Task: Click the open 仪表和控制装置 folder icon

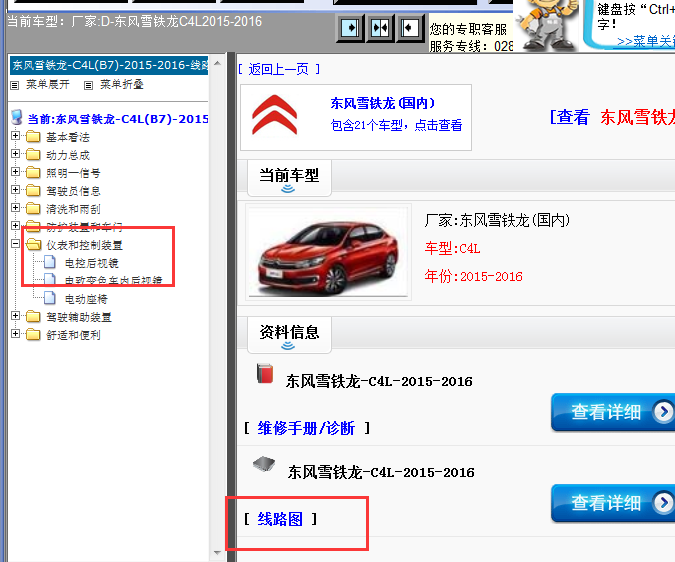Action: 34,244
